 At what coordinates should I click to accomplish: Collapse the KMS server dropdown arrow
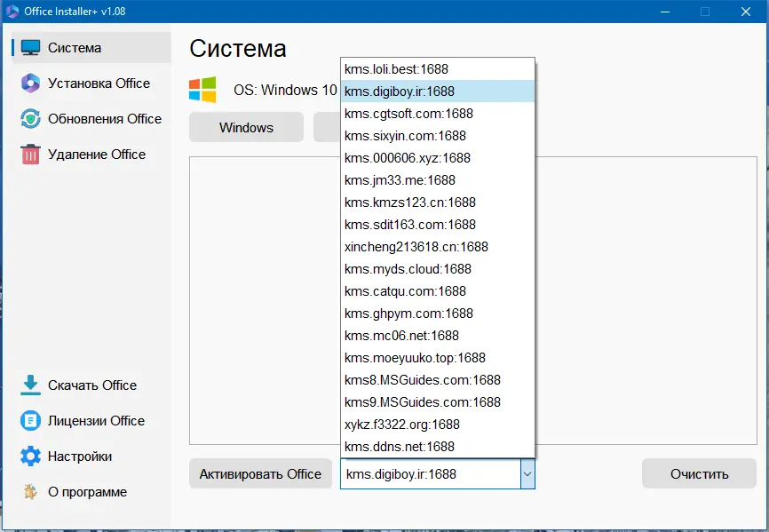pos(527,474)
